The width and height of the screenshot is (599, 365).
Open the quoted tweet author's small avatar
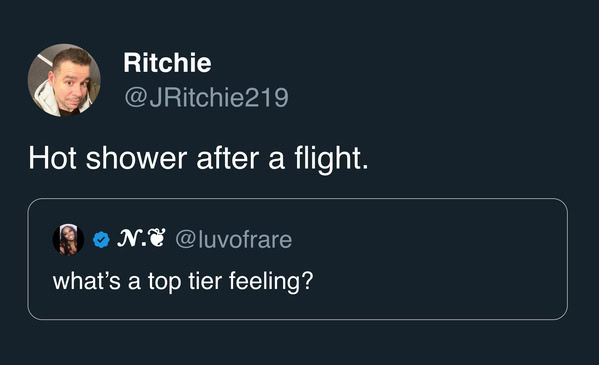point(68,240)
